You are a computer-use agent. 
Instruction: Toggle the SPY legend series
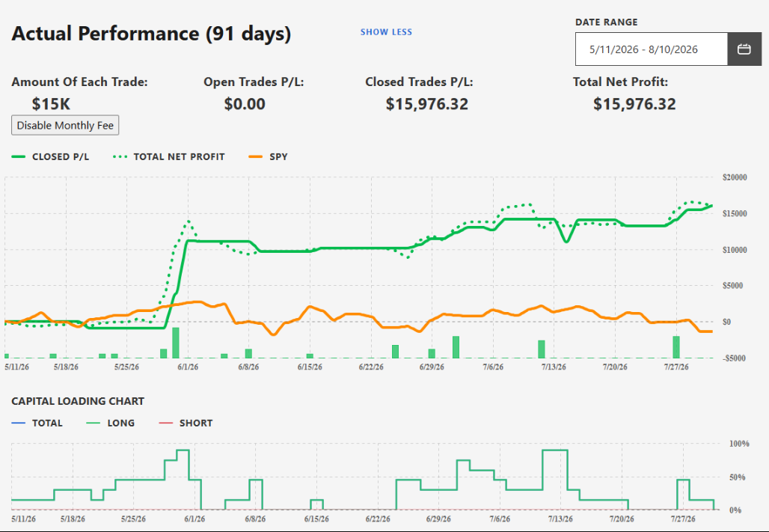269,156
